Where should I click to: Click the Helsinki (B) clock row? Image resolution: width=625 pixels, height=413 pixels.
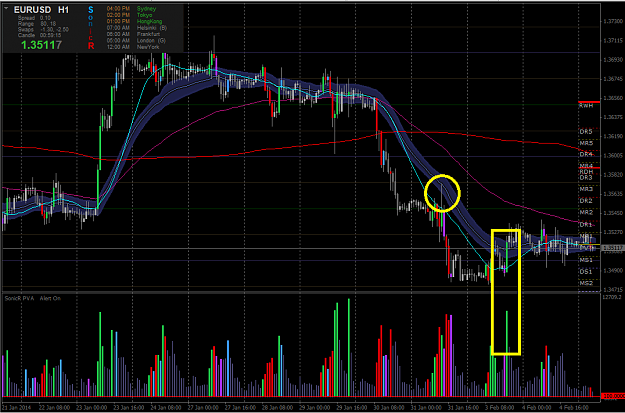[137, 28]
